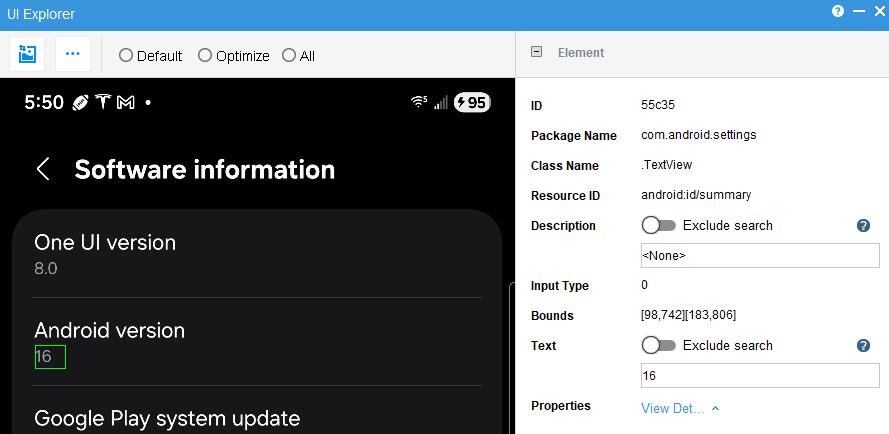
Task: Select the Optimize radio button
Action: tap(205, 56)
